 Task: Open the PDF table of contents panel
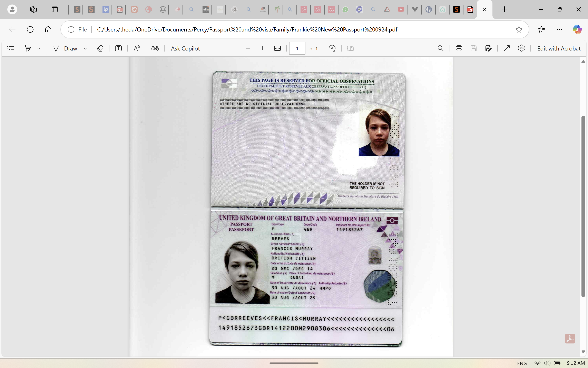(x=11, y=48)
